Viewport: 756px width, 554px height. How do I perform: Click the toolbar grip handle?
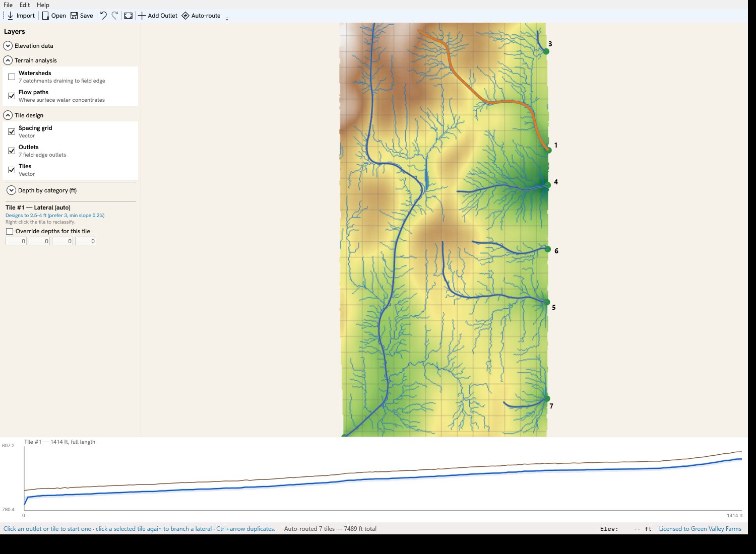coord(4,16)
